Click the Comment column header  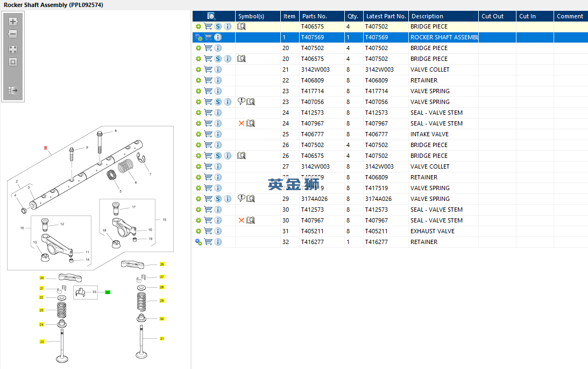pyautogui.click(x=571, y=16)
